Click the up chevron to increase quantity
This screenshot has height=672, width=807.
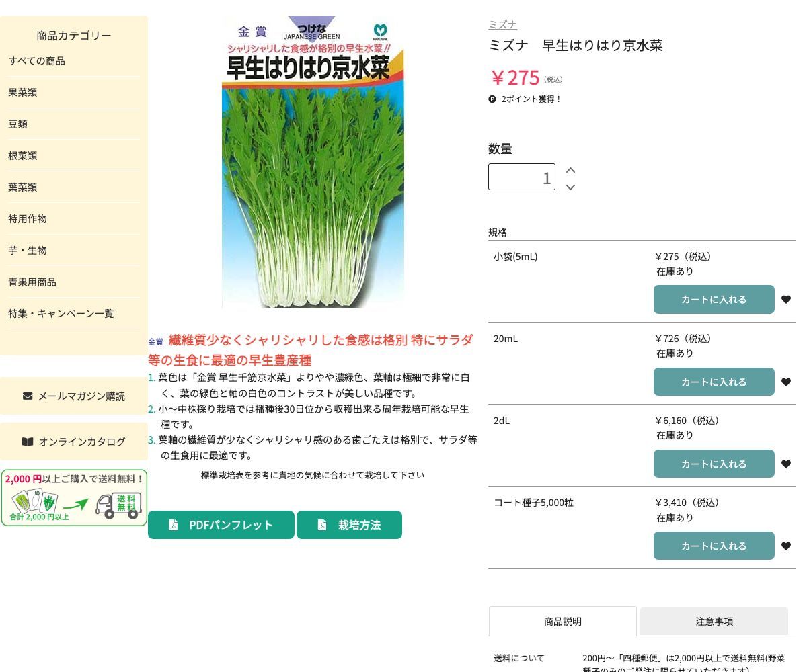point(570,170)
